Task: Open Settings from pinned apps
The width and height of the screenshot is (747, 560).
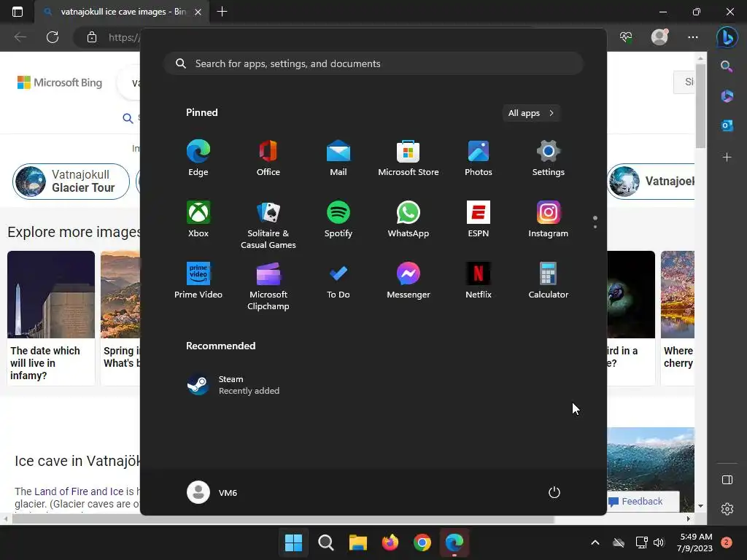Action: click(x=549, y=158)
